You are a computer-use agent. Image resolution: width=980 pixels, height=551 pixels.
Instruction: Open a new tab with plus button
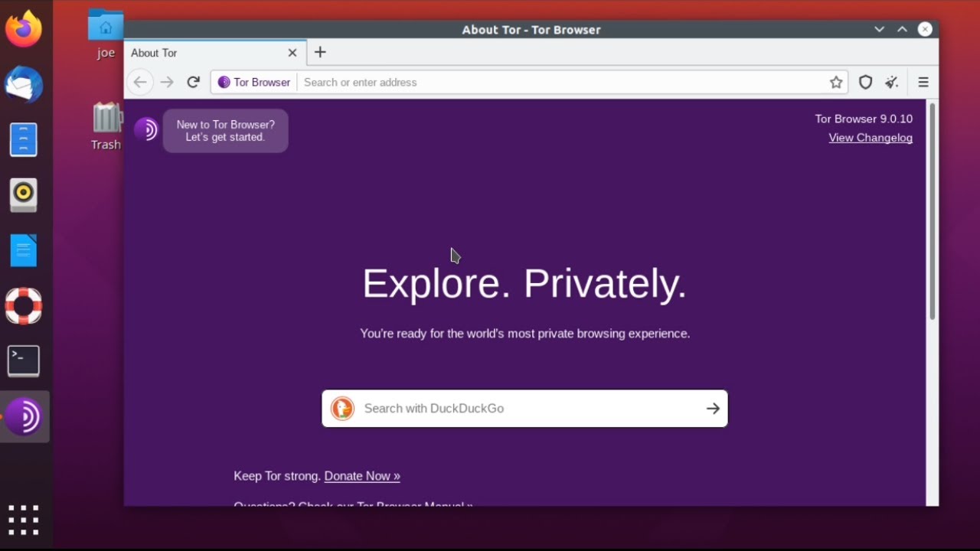[x=320, y=52]
